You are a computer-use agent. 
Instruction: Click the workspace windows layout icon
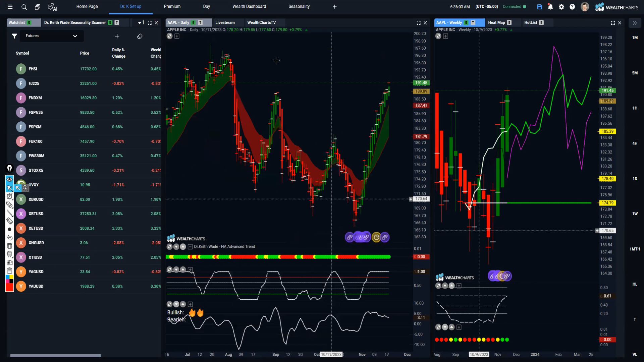(38, 7)
